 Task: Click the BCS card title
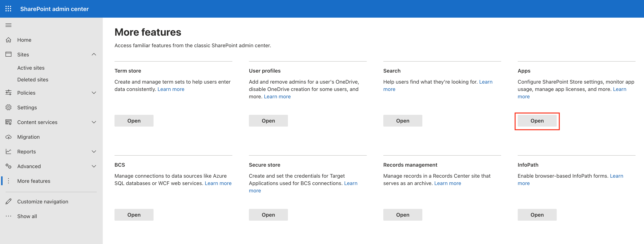(x=120, y=165)
